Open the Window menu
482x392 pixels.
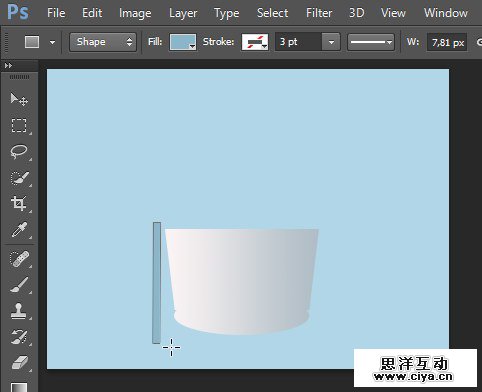coord(446,13)
